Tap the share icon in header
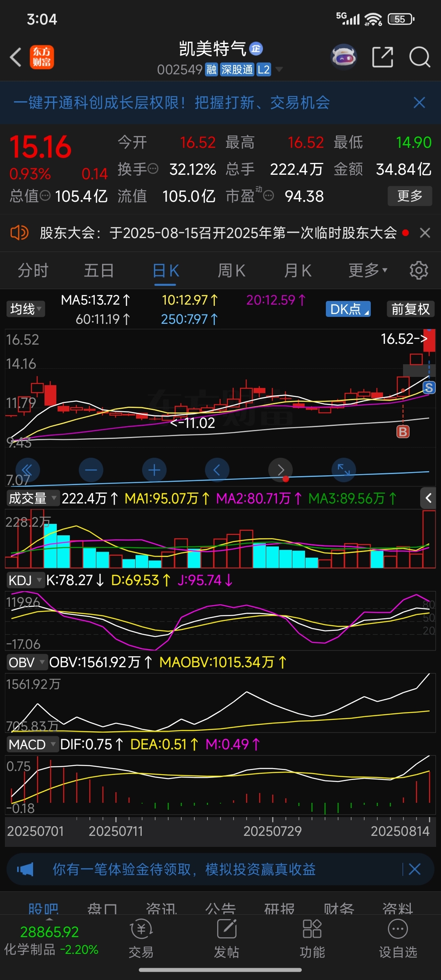This screenshot has height=980, width=441. coord(383,57)
